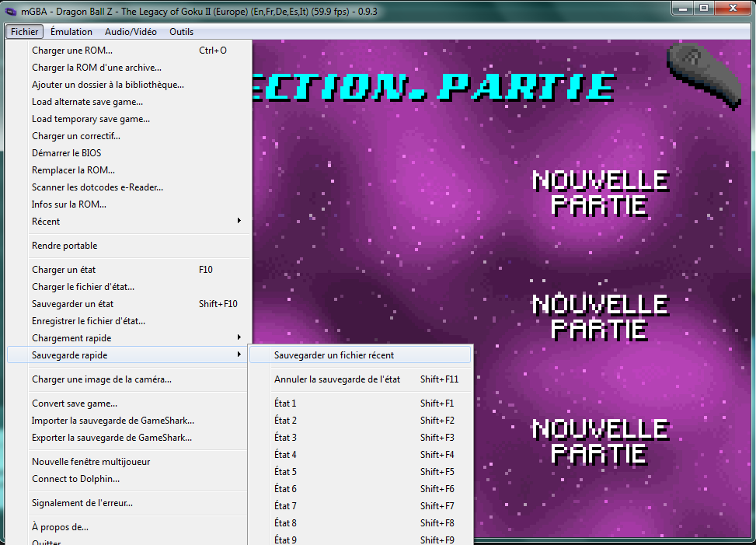Select Importer la sauvegarde de GameShark...

[129, 421]
